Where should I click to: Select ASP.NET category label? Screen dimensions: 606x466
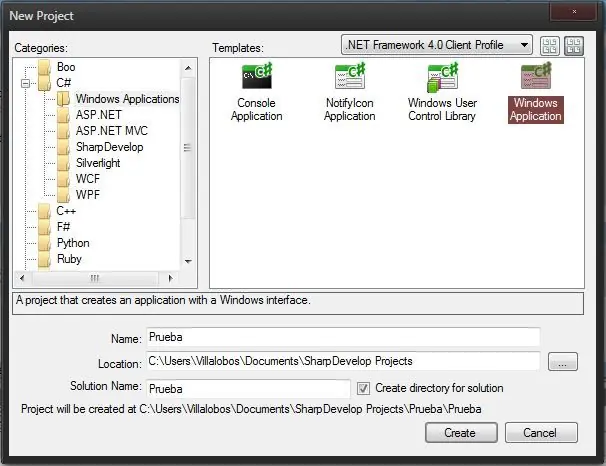click(x=99, y=115)
